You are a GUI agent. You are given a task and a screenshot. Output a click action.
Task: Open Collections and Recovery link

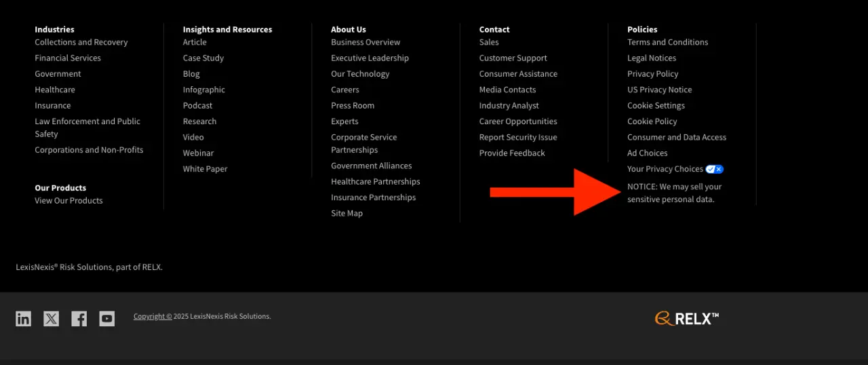tap(81, 42)
